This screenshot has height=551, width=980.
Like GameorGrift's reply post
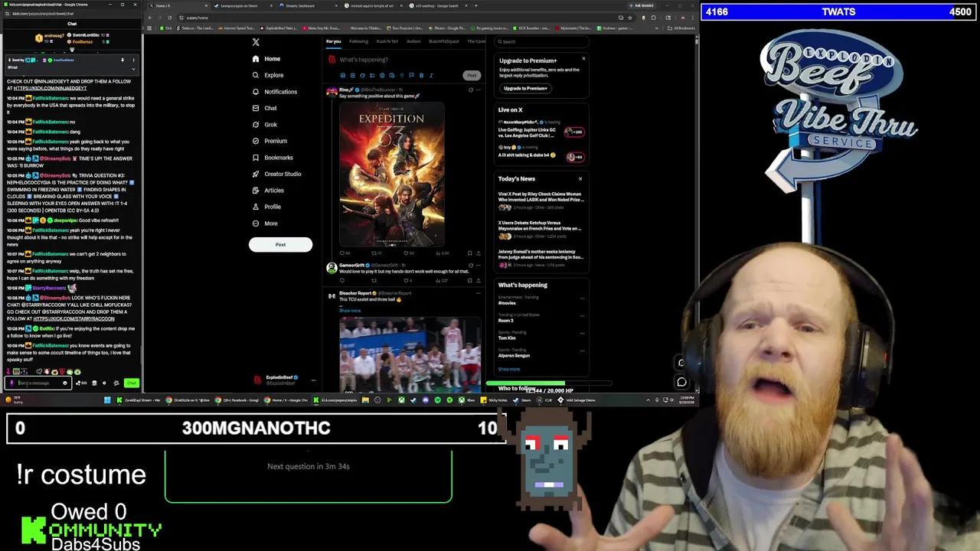click(x=407, y=280)
